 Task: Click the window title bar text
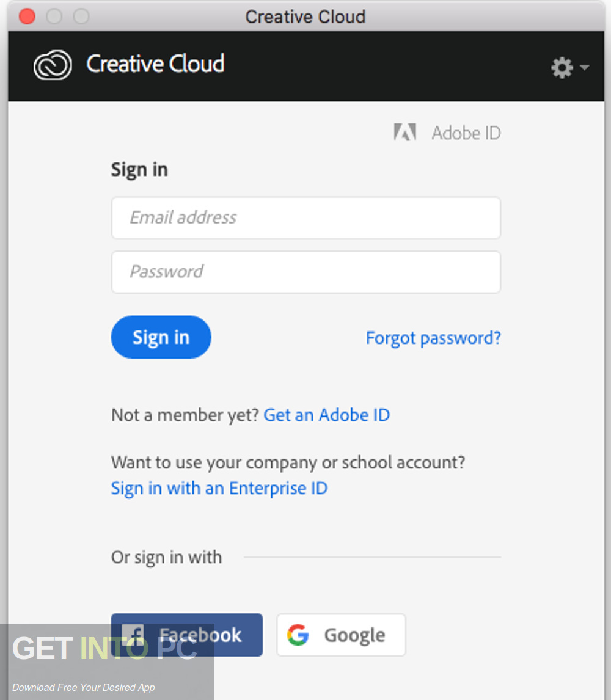305,16
